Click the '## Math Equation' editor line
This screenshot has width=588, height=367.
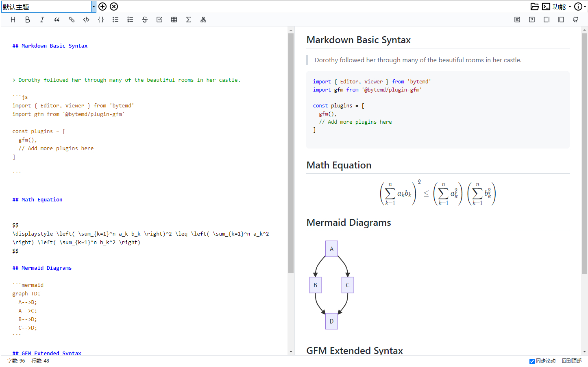pos(37,200)
